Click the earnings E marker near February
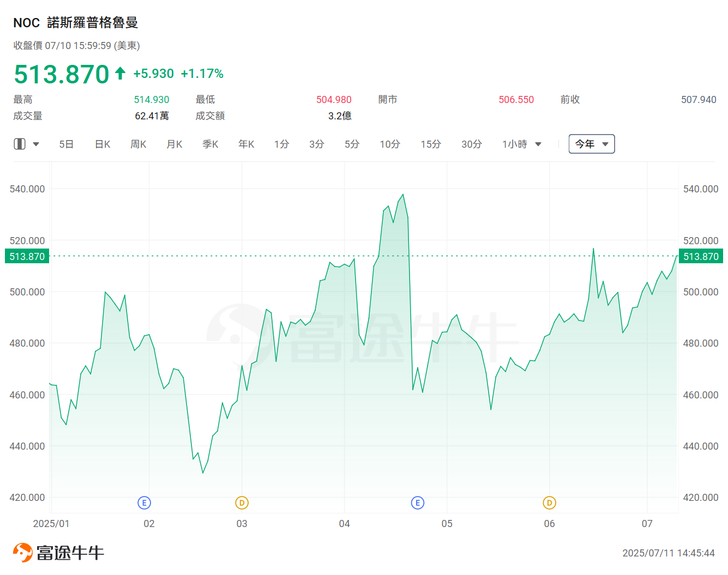The image size is (728, 575). click(144, 503)
